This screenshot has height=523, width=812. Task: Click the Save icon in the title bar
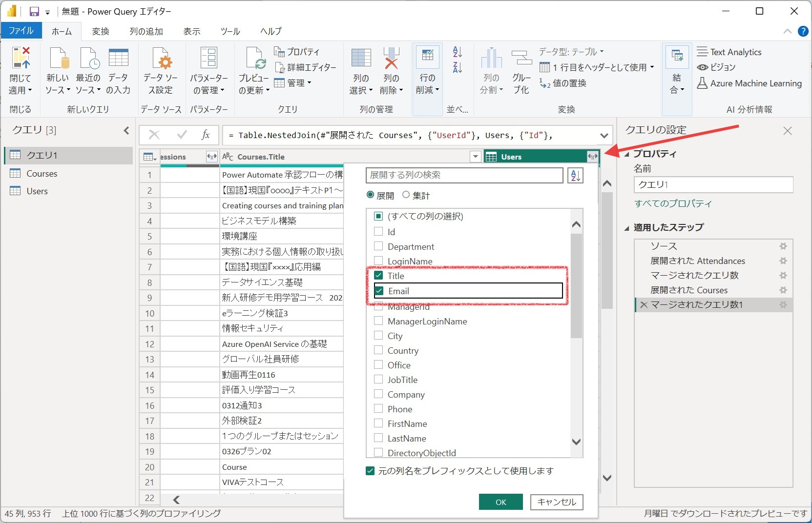pyautogui.click(x=34, y=11)
